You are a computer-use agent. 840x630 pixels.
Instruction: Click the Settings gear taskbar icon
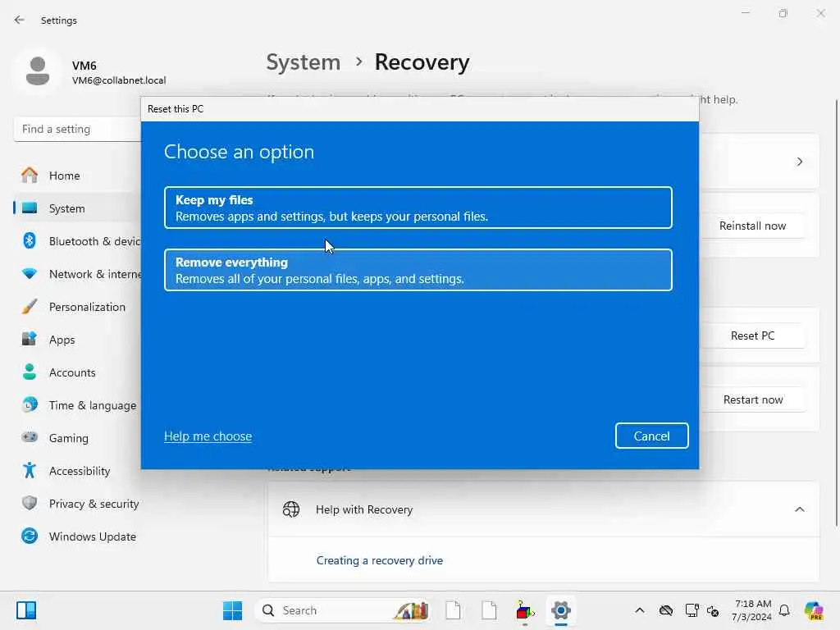click(x=560, y=610)
